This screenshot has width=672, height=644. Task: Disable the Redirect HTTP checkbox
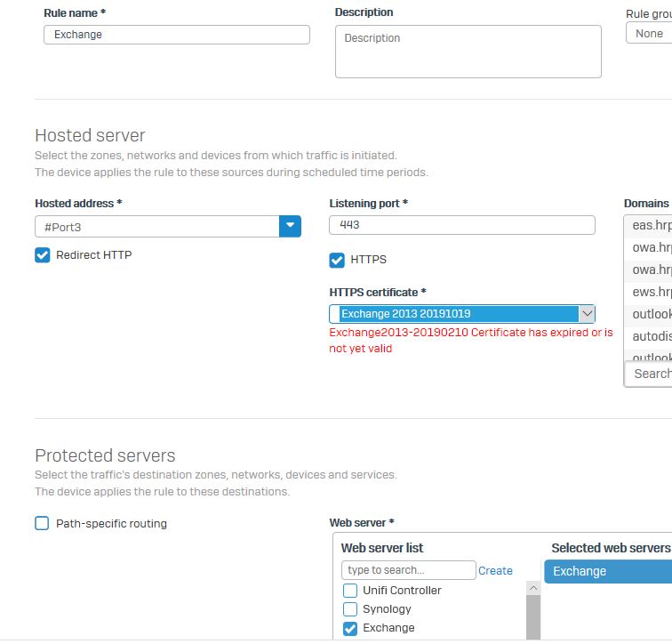click(43, 255)
